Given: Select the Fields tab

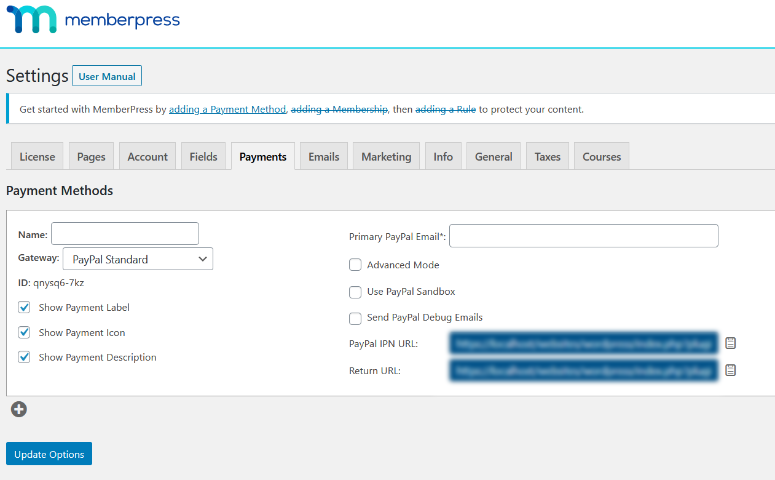Looking at the screenshot, I should (x=203, y=157).
